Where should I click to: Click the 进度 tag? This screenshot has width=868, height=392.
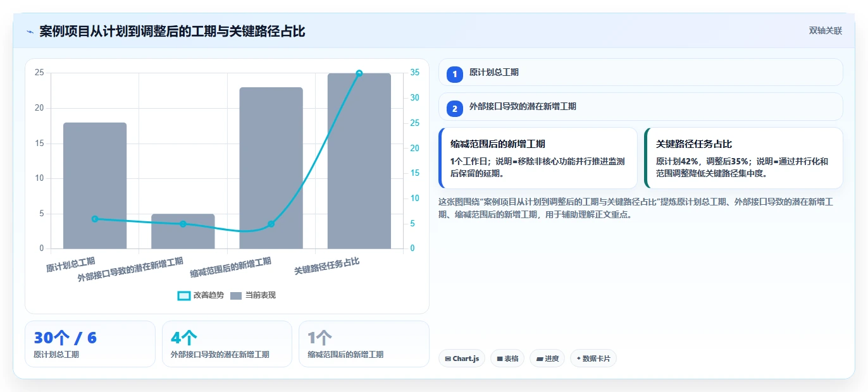pos(547,358)
